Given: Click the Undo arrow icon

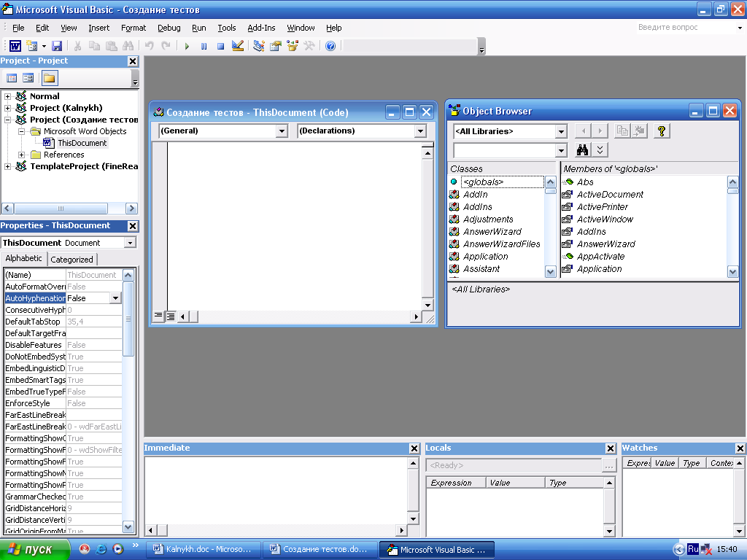Looking at the screenshot, I should 149,46.
